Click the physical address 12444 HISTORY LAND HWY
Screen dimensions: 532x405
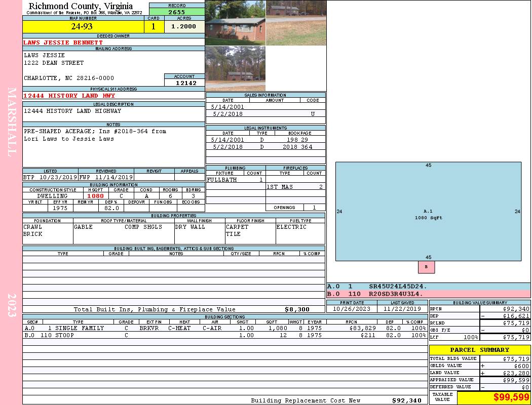(x=69, y=96)
